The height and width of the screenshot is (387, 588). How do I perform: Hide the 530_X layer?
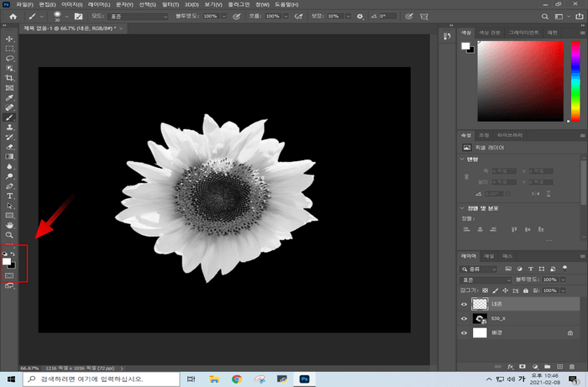[465, 319]
